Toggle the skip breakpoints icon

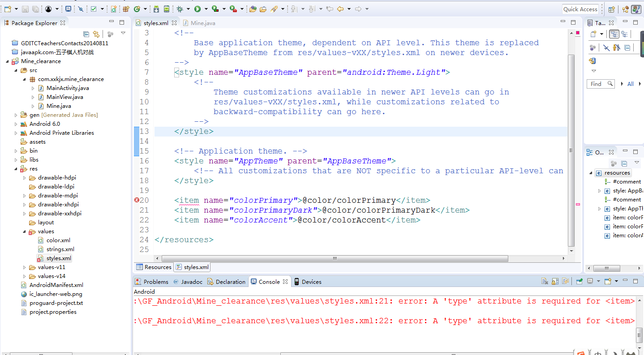tap(81, 9)
